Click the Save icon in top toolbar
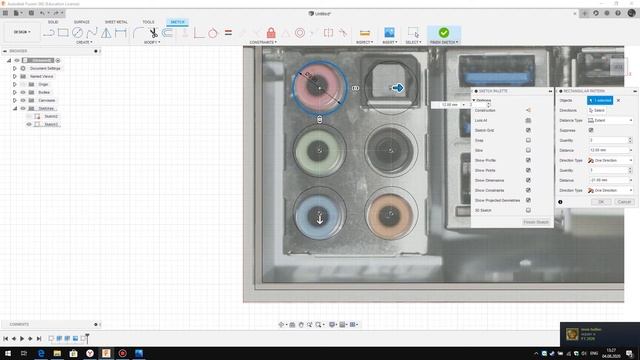Image resolution: width=640 pixels, height=360 pixels. click(31, 13)
